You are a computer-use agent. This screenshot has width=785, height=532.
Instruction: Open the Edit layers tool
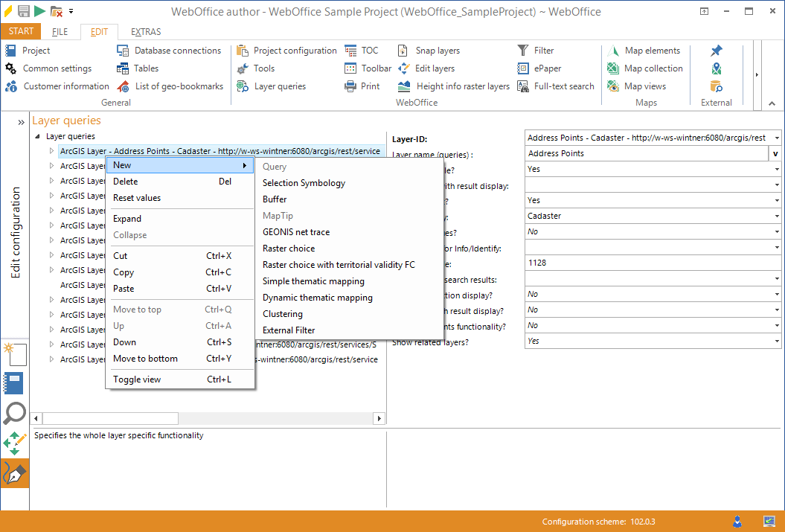tap(429, 68)
